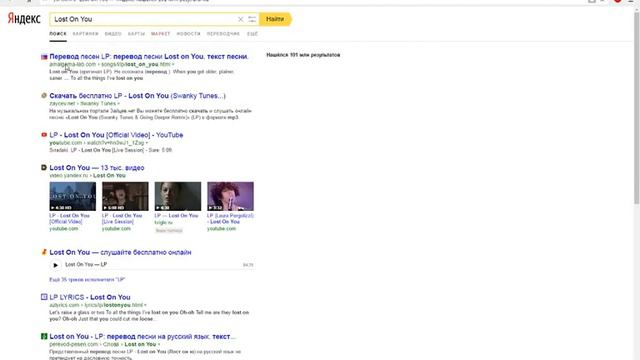This screenshot has width=640, height=360.
Task: Expand arrow after azlyrics lostonyou.html URL
Action: point(145,305)
